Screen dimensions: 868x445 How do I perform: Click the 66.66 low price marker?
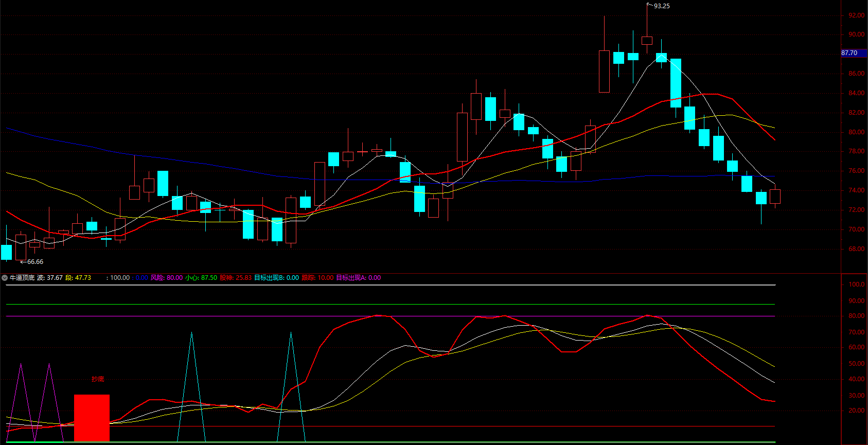[x=35, y=262]
